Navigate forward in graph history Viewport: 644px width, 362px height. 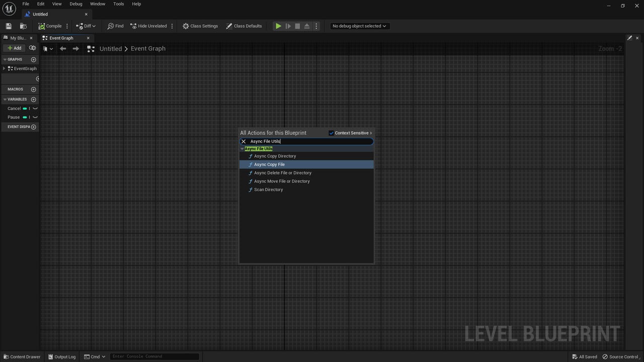pos(76,49)
